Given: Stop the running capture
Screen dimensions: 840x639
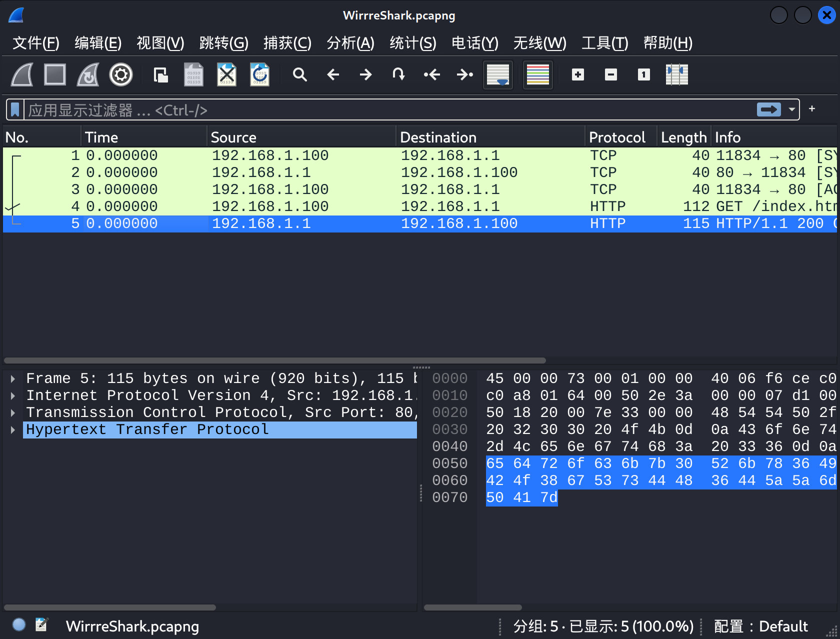Looking at the screenshot, I should click(55, 75).
